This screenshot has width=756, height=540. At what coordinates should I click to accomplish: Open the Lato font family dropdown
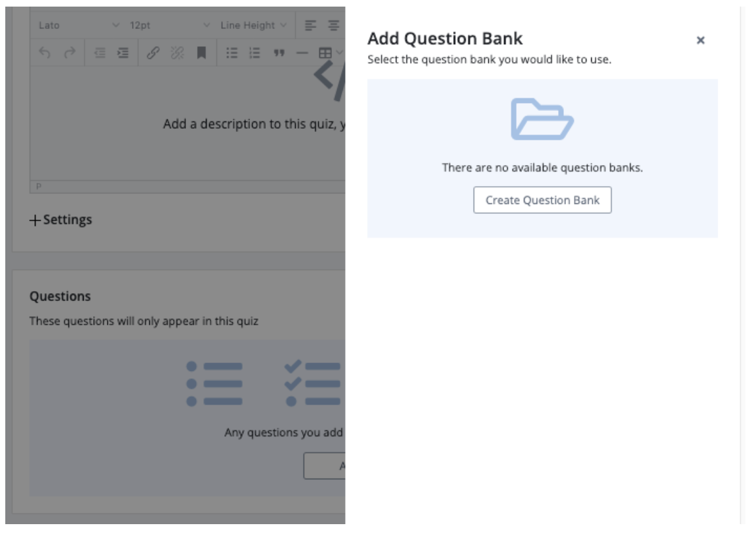(78, 25)
